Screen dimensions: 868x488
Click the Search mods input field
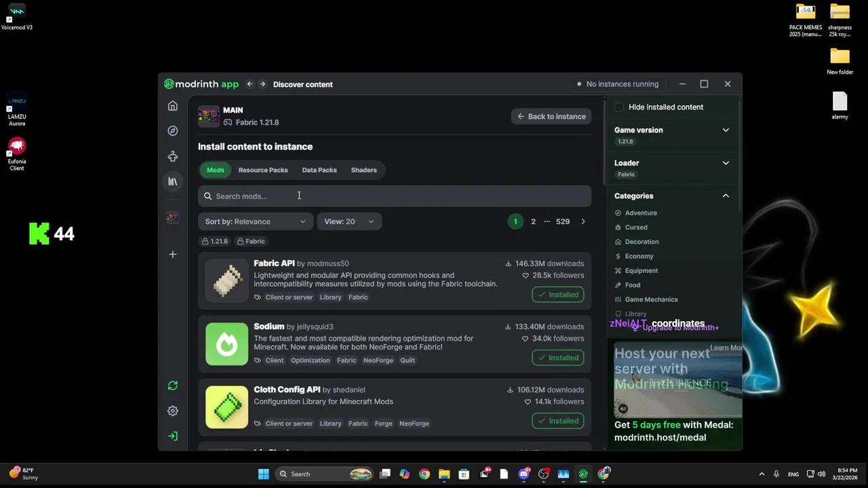[394, 196]
